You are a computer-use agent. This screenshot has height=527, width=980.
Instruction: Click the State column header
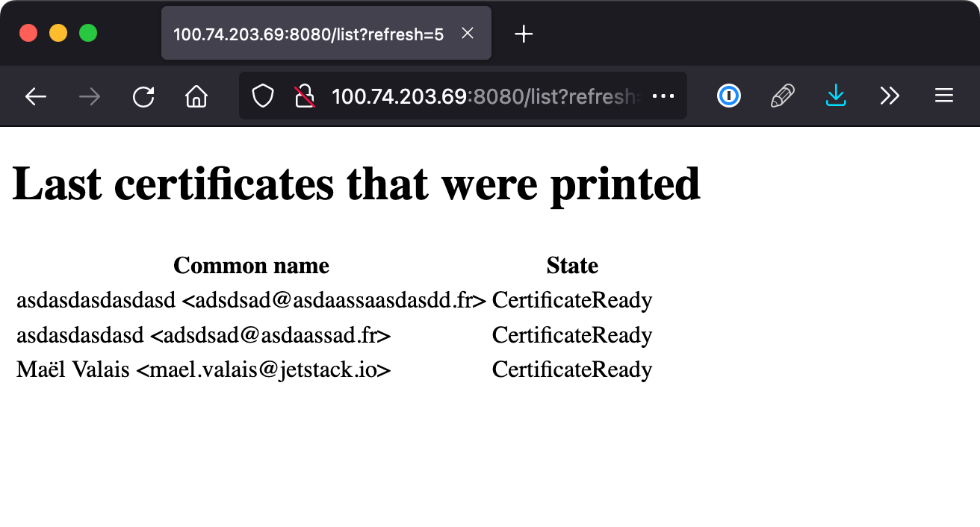pyautogui.click(x=572, y=266)
